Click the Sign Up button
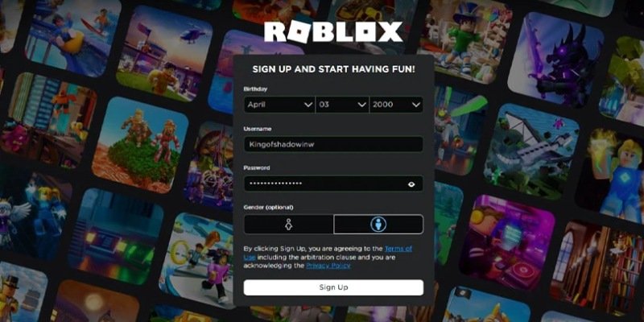Screen dimensions: 644x322 (x=333, y=287)
